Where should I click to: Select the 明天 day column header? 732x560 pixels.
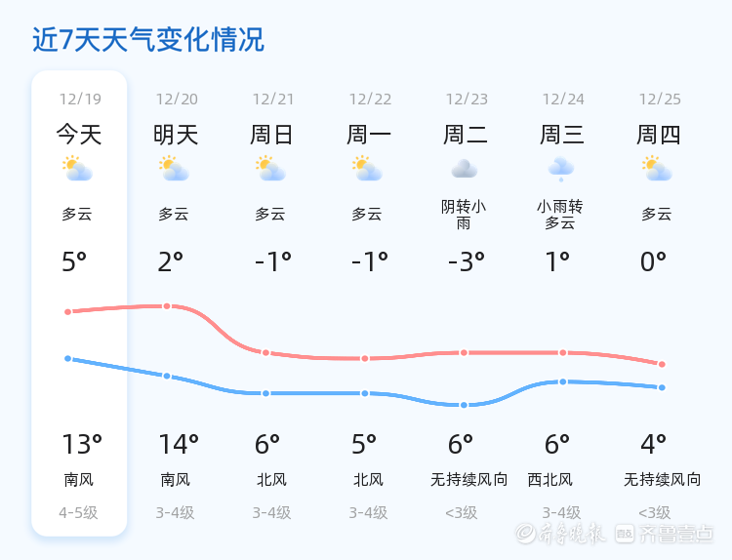[x=176, y=135]
